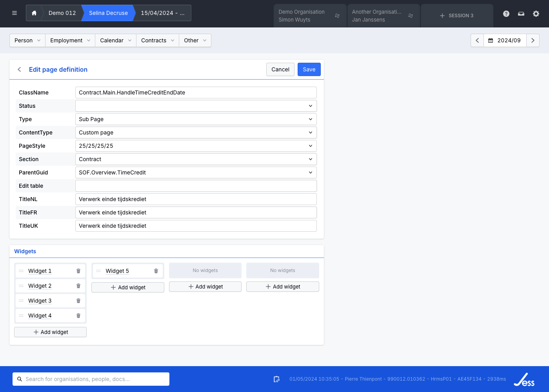
Task: Expand the Status dropdown
Action: 196,106
